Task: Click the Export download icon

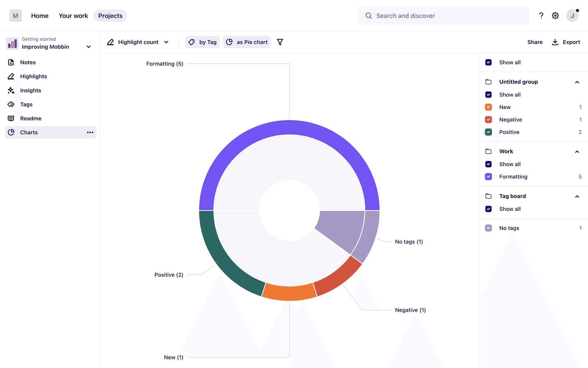Action: coord(555,42)
